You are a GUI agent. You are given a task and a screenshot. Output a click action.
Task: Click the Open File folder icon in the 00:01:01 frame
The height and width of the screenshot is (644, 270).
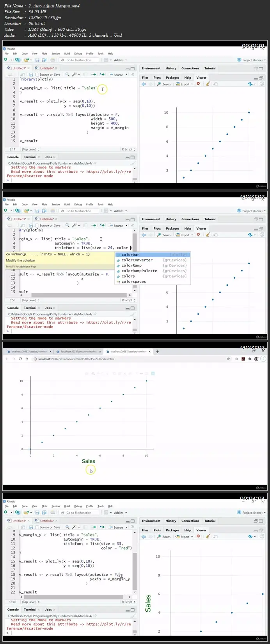point(26,60)
